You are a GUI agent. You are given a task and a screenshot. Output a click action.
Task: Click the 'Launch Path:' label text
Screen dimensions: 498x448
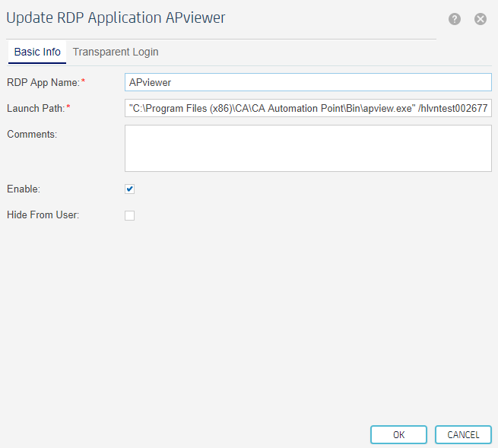click(36, 108)
